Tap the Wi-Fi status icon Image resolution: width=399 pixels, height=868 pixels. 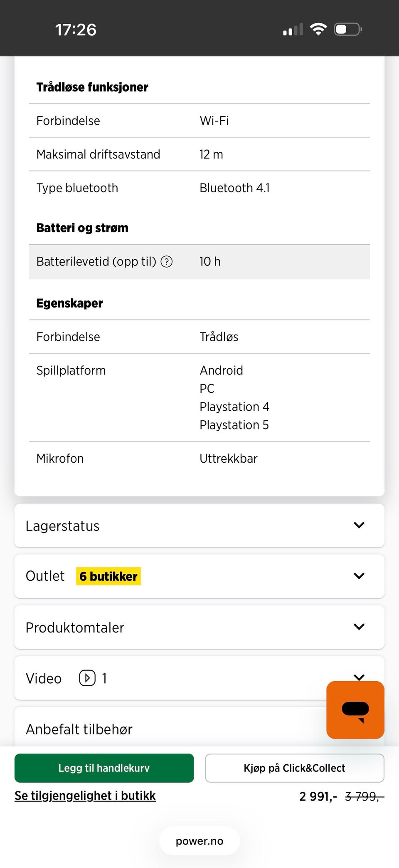pyautogui.click(x=318, y=29)
